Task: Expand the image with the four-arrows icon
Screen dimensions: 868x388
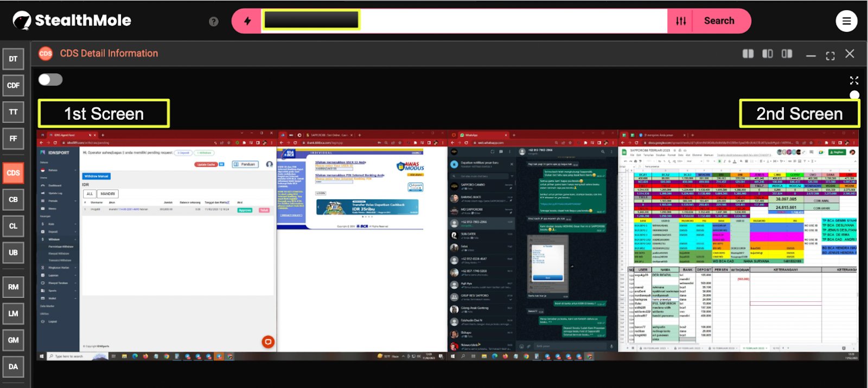Action: point(854,81)
